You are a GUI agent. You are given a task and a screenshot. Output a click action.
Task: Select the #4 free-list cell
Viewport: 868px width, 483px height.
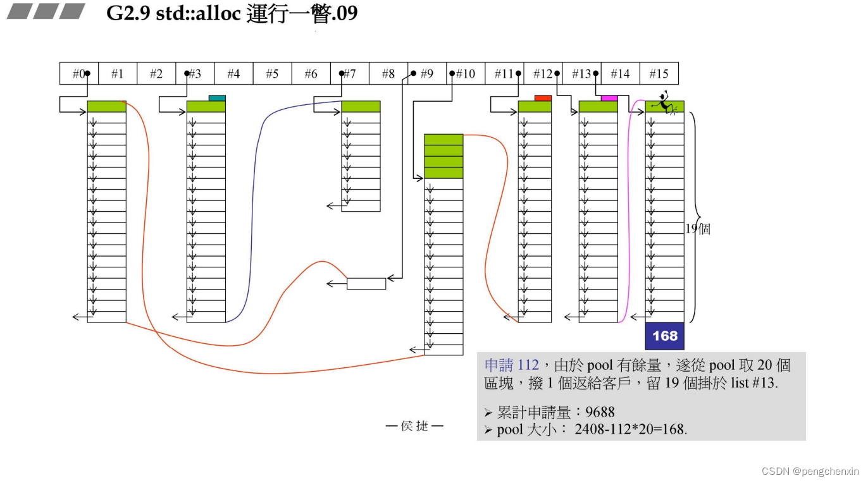point(233,73)
